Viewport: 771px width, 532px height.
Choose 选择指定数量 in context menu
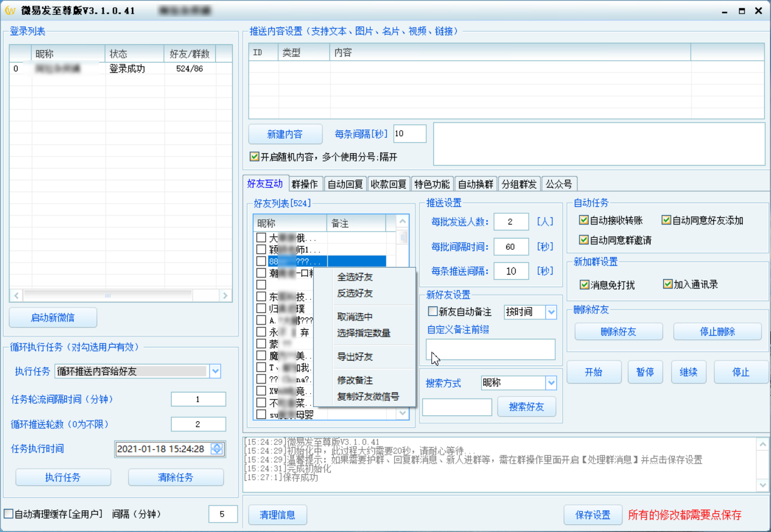tap(364, 333)
